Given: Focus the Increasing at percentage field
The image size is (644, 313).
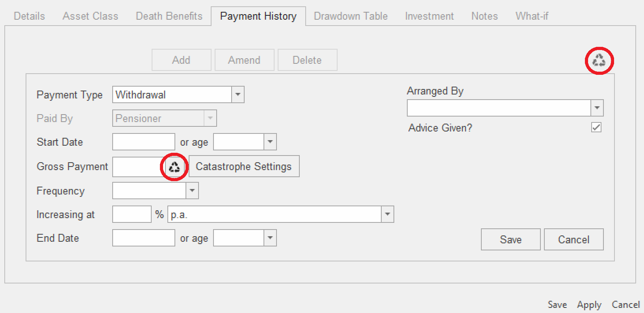Looking at the screenshot, I should click(132, 215).
